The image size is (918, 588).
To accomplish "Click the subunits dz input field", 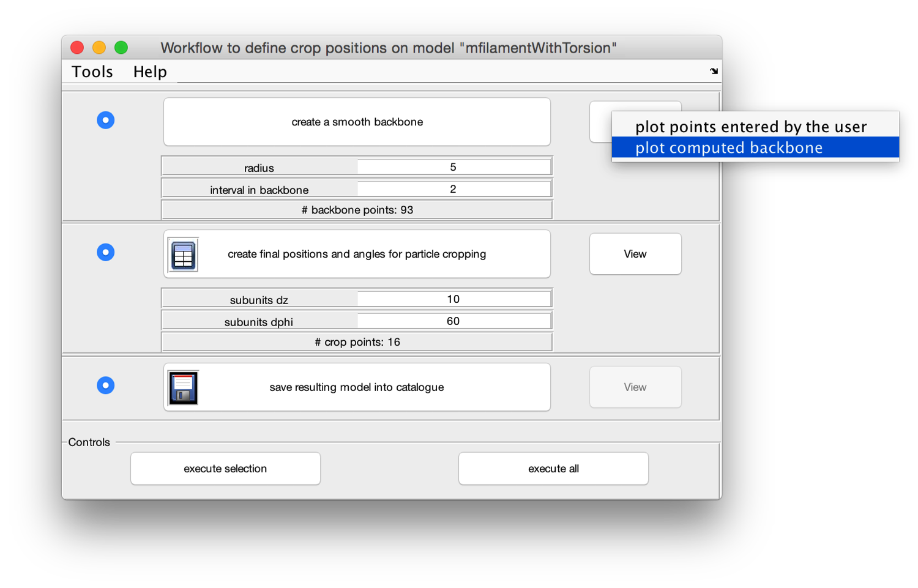I will click(x=453, y=299).
